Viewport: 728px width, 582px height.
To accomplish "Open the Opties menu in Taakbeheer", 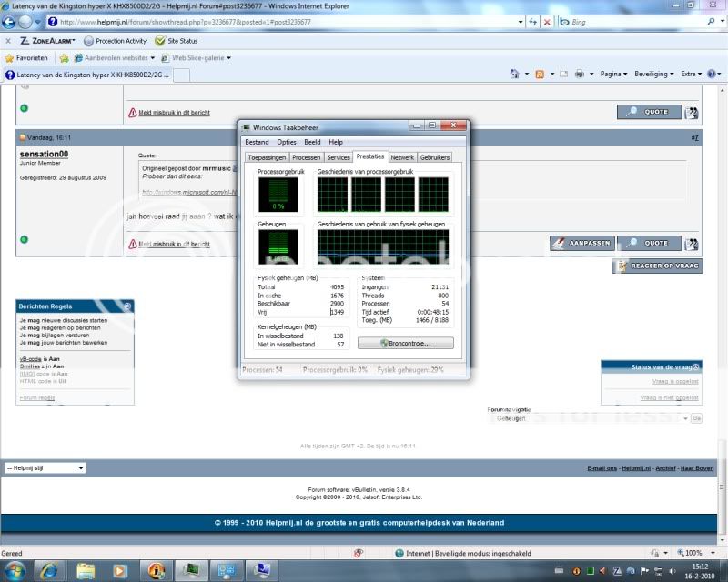I will click(x=287, y=142).
